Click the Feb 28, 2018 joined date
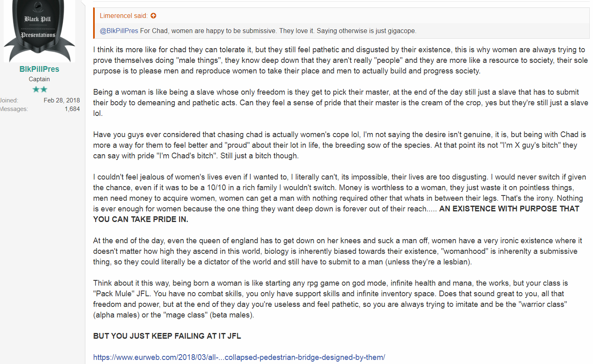593x364 pixels. 62,100
